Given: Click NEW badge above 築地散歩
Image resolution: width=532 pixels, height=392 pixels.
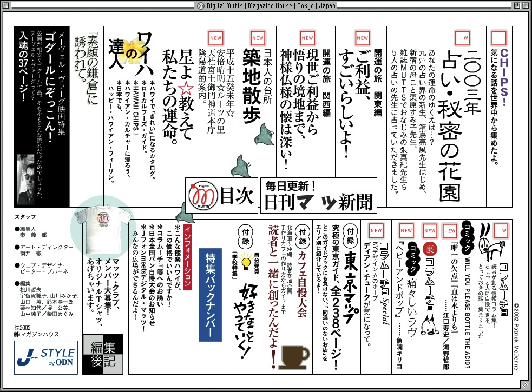Looking at the screenshot, I should pyautogui.click(x=258, y=38).
